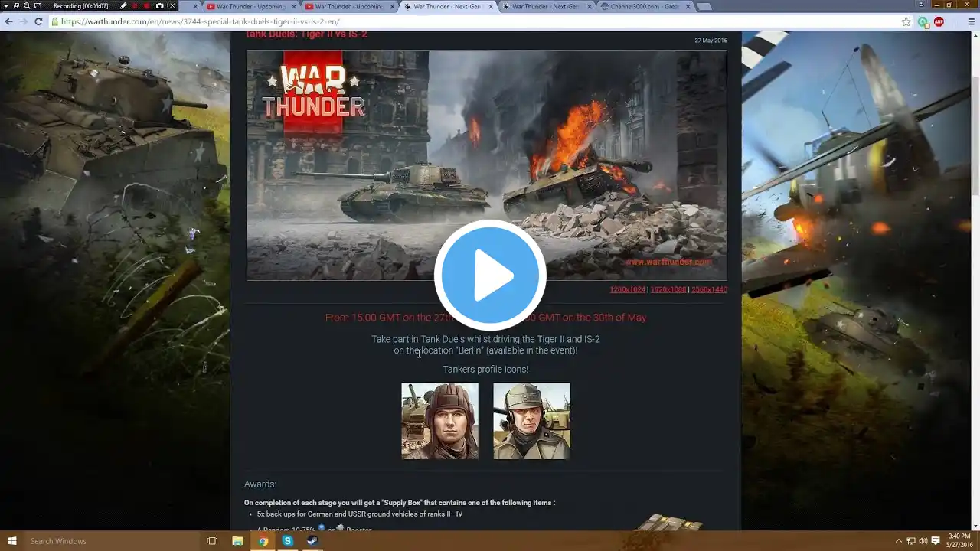This screenshot has width=980, height=551.
Task: Open the Windows Start menu
Action: 11,541
